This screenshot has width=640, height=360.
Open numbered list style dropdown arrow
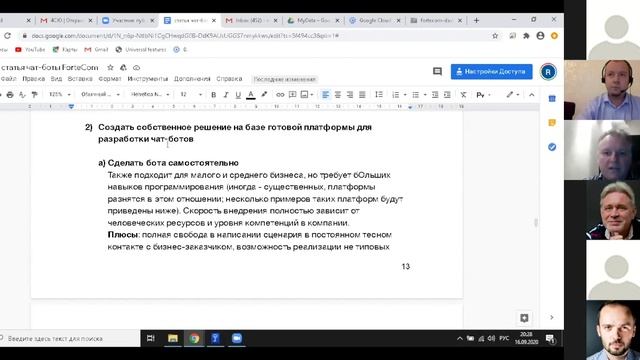click(405, 95)
